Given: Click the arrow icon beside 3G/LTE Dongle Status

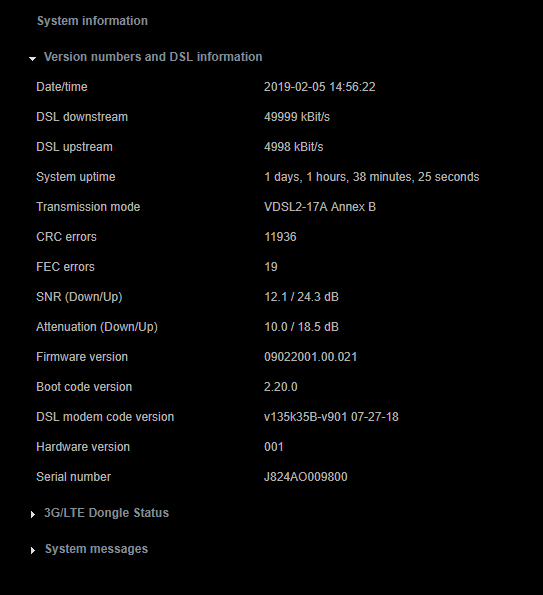Looking at the screenshot, I should pos(33,514).
